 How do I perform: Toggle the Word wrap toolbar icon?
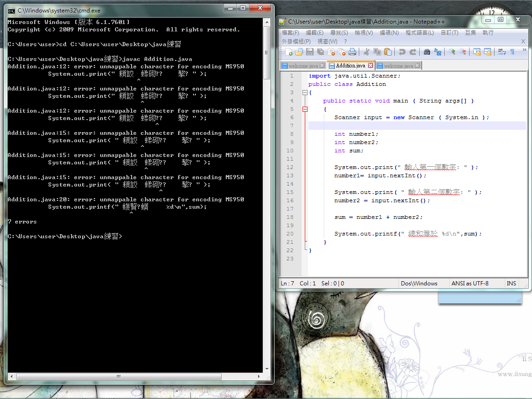tap(502, 52)
